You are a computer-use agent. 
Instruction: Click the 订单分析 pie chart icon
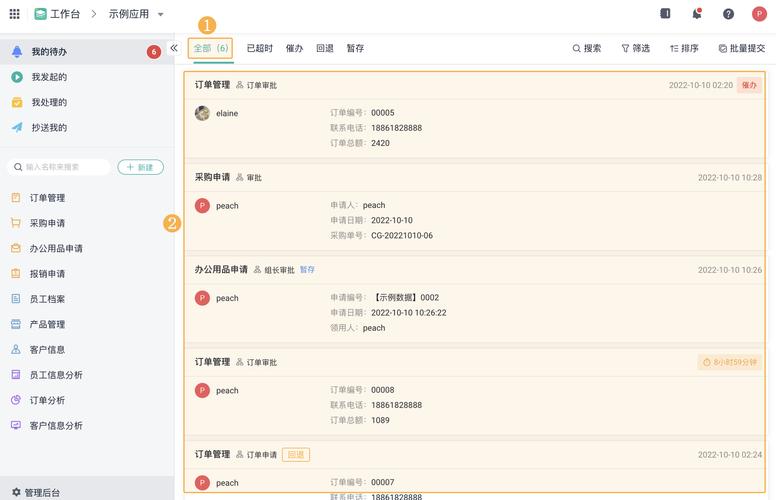[16, 400]
